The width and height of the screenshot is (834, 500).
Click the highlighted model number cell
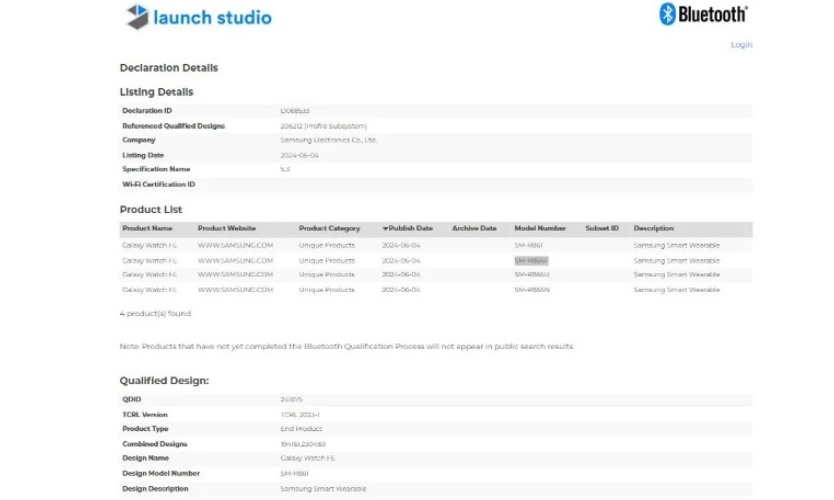coord(531,261)
